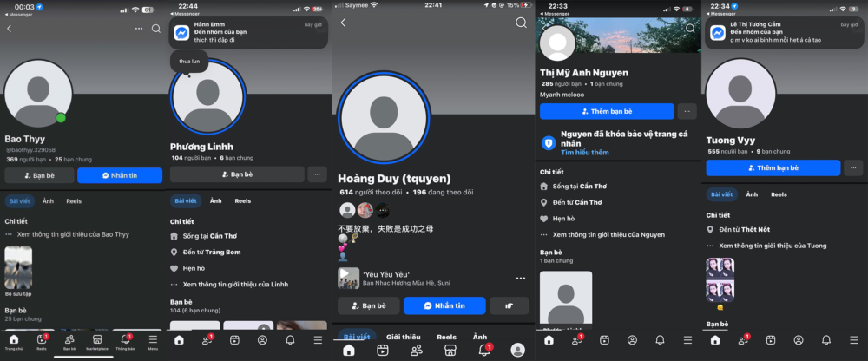Open Marketplace in Bao Thyy's bottom bar
This screenshot has height=361, width=868.
[x=98, y=340]
